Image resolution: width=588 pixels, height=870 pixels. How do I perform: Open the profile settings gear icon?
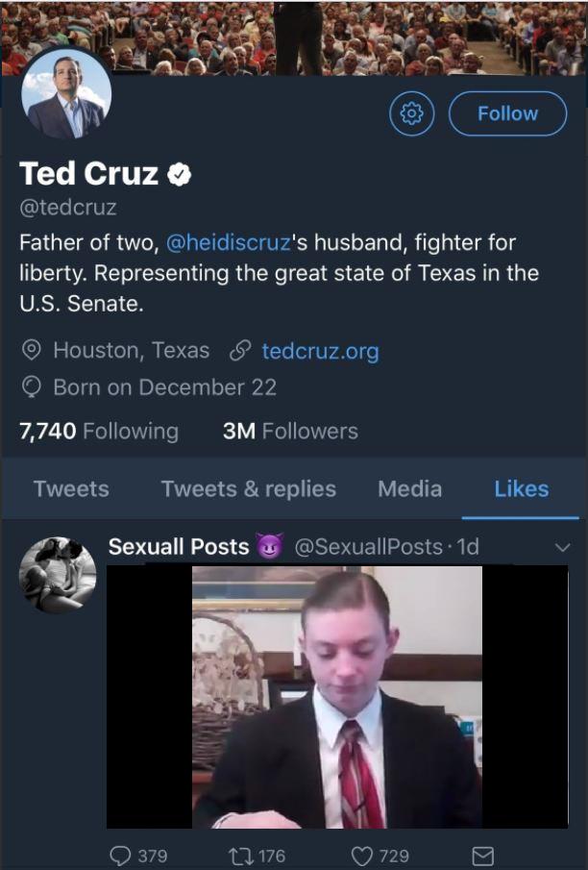tap(412, 113)
